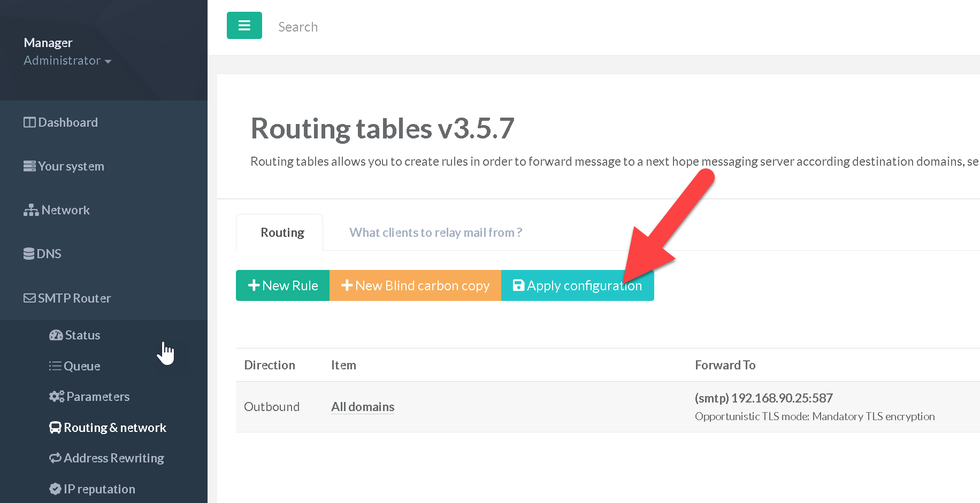Click the SMTP Router envelope icon
The height and width of the screenshot is (503, 980).
(29, 298)
